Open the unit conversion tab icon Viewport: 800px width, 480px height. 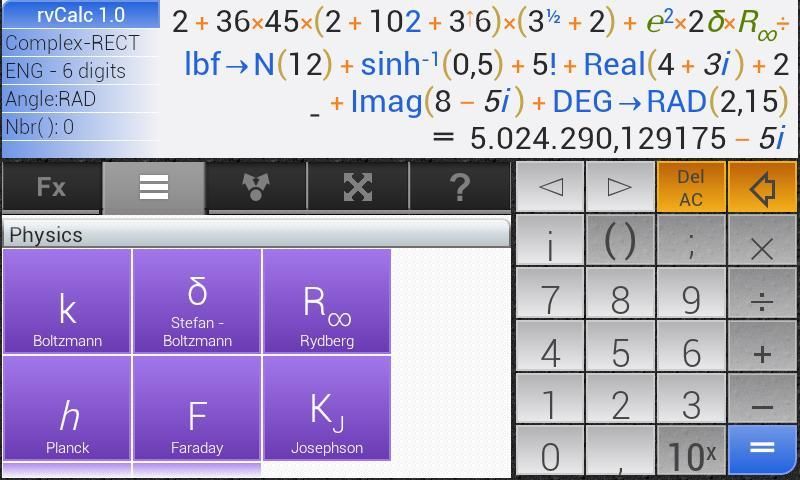coord(256,187)
